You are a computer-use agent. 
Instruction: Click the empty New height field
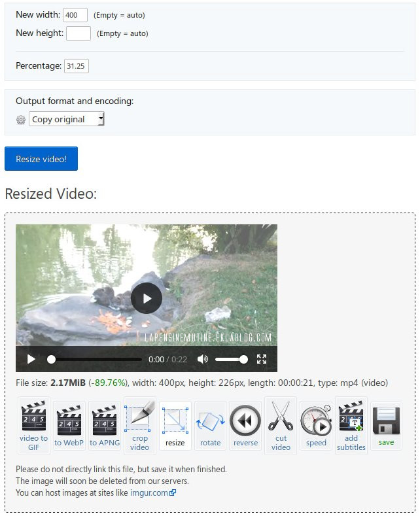point(79,33)
